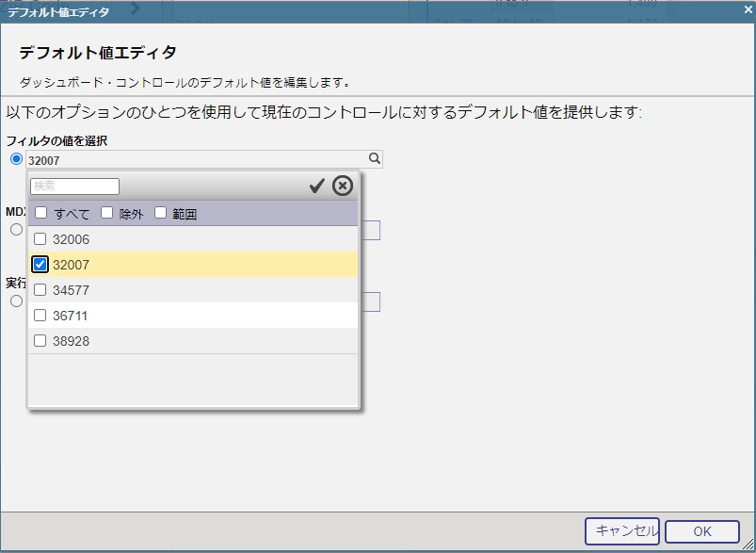Toggle the すべて checkbox
Viewport: 756px width, 553px height.
pyautogui.click(x=41, y=214)
